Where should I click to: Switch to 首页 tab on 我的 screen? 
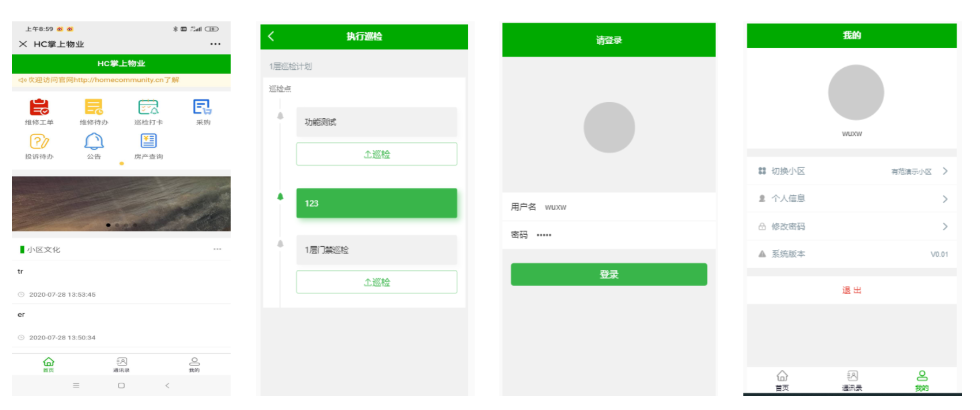pos(782,380)
